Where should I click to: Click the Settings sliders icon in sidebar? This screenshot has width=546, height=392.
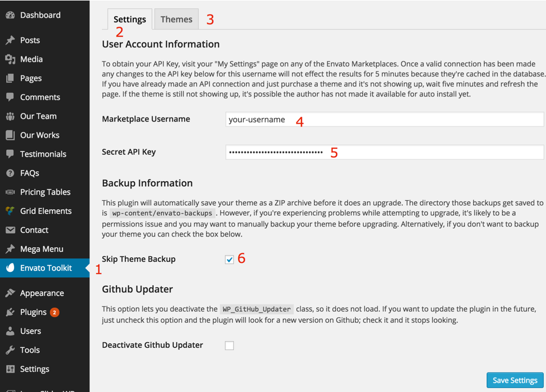(11, 369)
